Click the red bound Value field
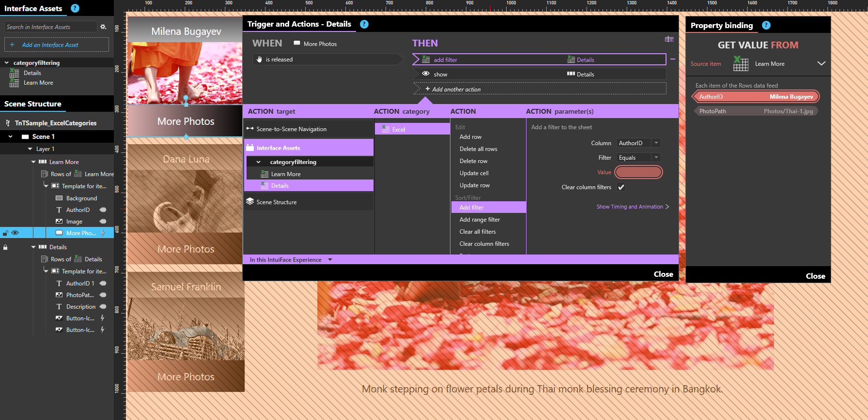 [x=638, y=172]
